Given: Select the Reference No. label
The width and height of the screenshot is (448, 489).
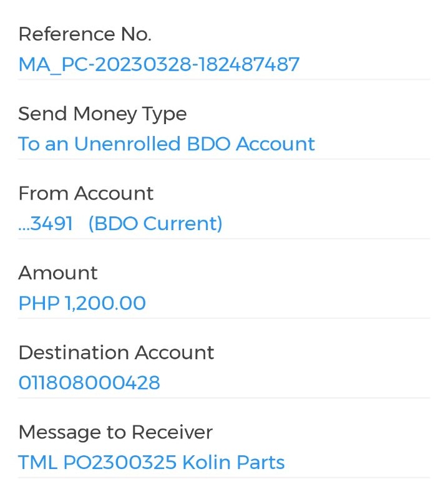Looking at the screenshot, I should pos(85,34).
